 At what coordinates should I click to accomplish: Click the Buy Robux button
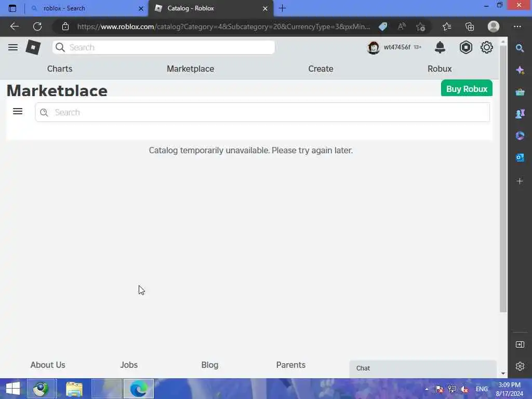pos(467,88)
